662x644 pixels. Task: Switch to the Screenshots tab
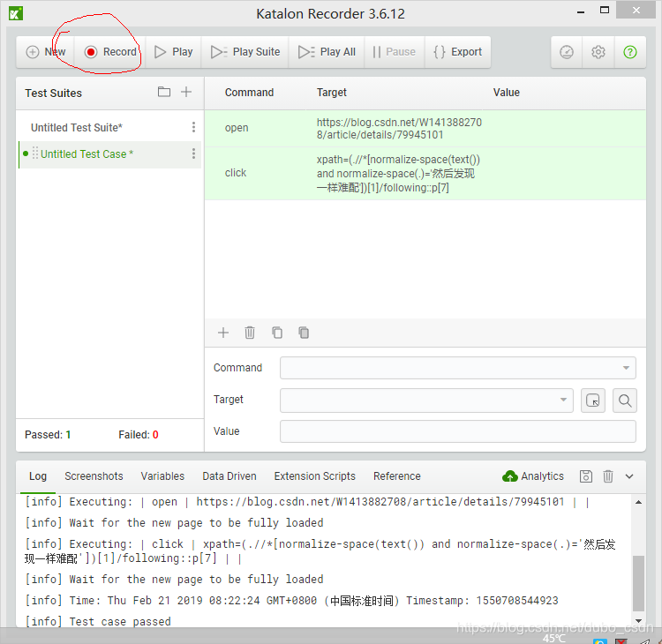pyautogui.click(x=94, y=476)
